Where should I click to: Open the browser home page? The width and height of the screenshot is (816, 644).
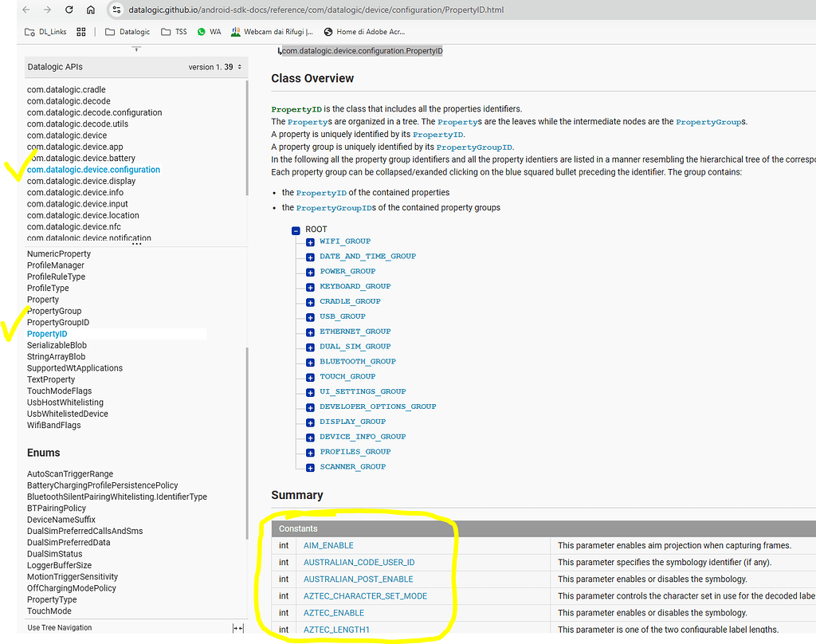pyautogui.click(x=90, y=11)
